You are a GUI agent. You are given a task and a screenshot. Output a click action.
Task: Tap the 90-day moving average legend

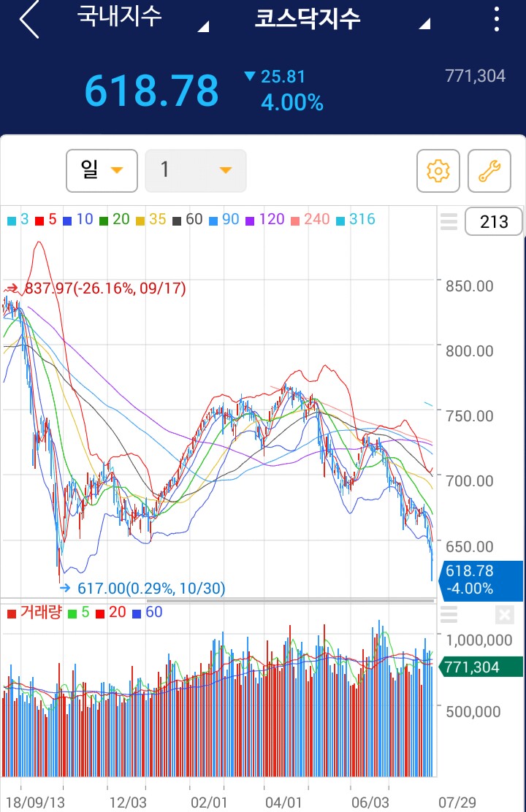(224, 220)
